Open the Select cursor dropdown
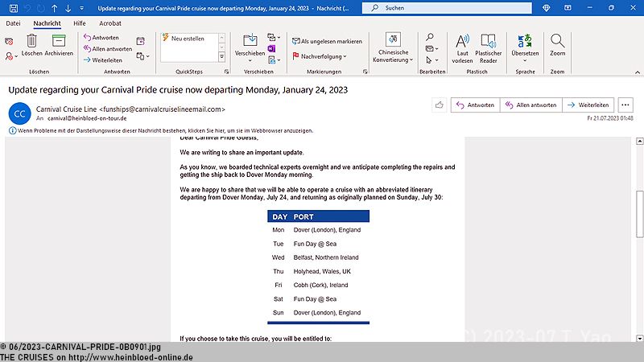The width and height of the screenshot is (644, 362). point(431,60)
